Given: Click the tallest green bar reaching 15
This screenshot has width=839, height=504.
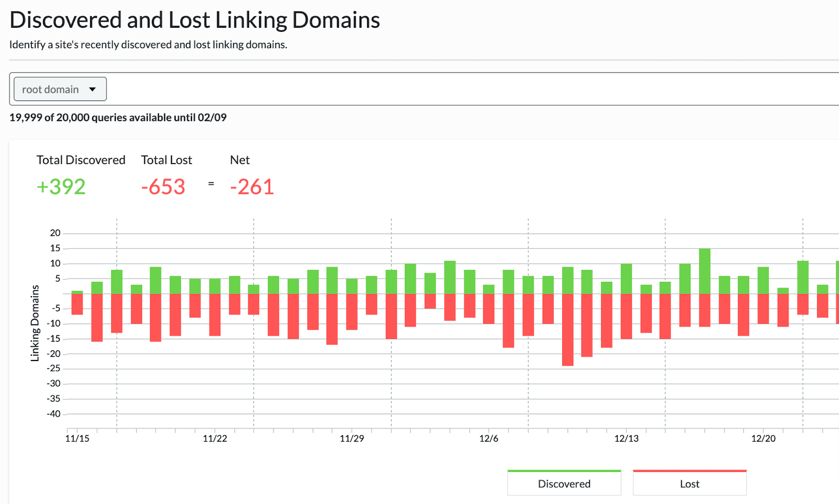Looking at the screenshot, I should click(x=705, y=271).
